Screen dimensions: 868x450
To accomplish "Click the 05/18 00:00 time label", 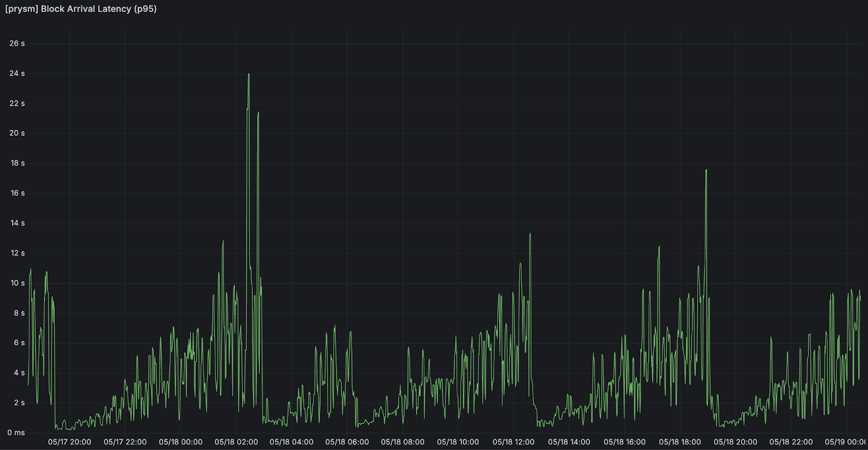I will click(x=181, y=442).
